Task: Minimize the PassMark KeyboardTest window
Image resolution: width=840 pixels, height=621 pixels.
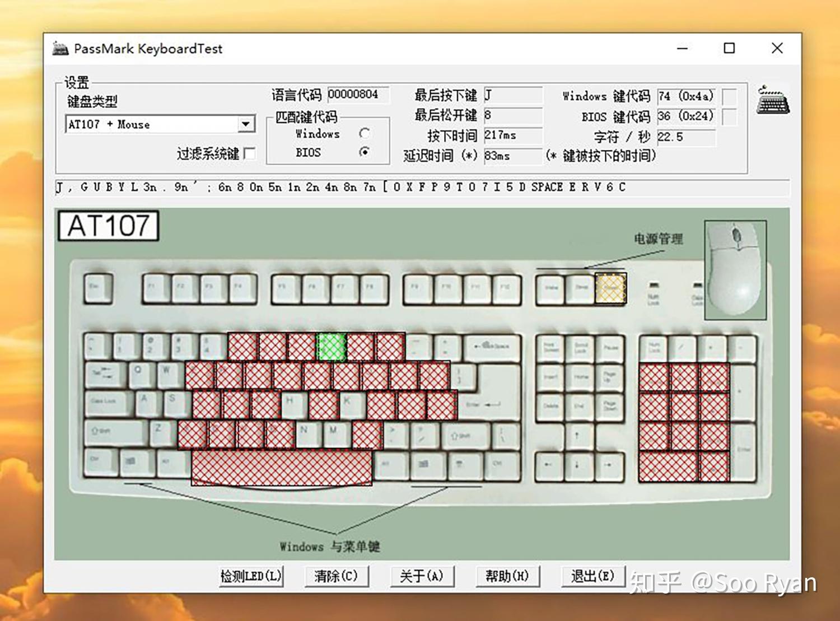Action: (x=682, y=48)
